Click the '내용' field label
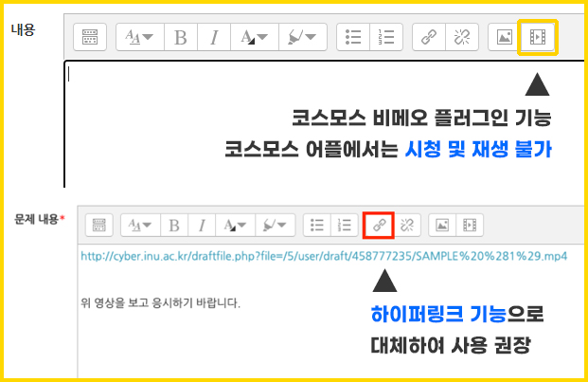 point(24,29)
